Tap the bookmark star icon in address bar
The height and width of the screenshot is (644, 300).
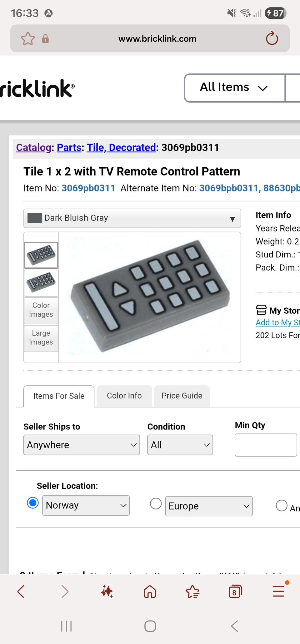tap(28, 39)
